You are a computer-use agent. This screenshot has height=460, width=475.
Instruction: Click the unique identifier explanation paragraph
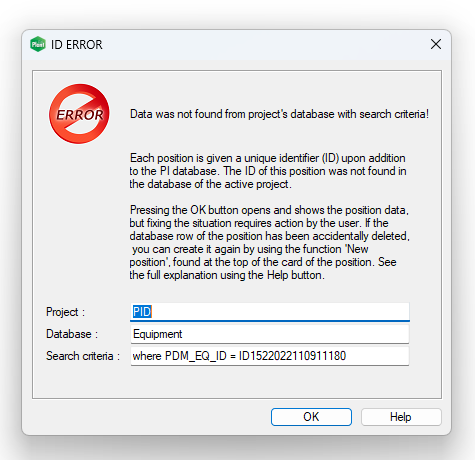268,171
